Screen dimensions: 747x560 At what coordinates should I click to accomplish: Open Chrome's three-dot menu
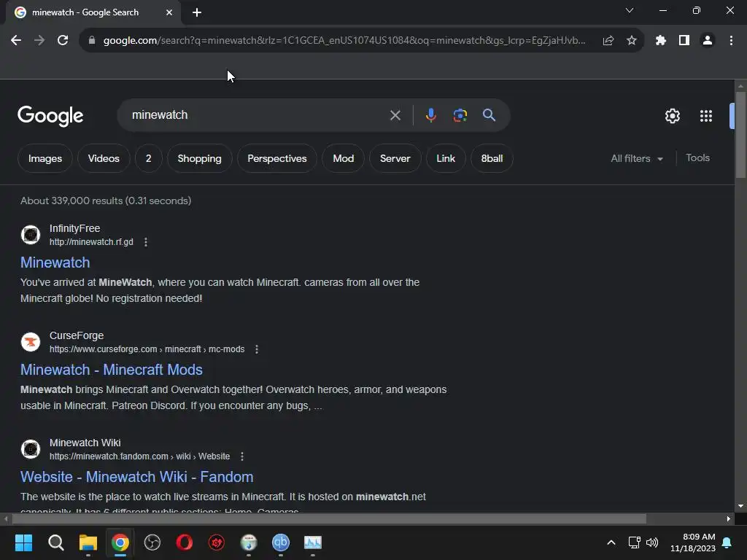click(x=731, y=41)
